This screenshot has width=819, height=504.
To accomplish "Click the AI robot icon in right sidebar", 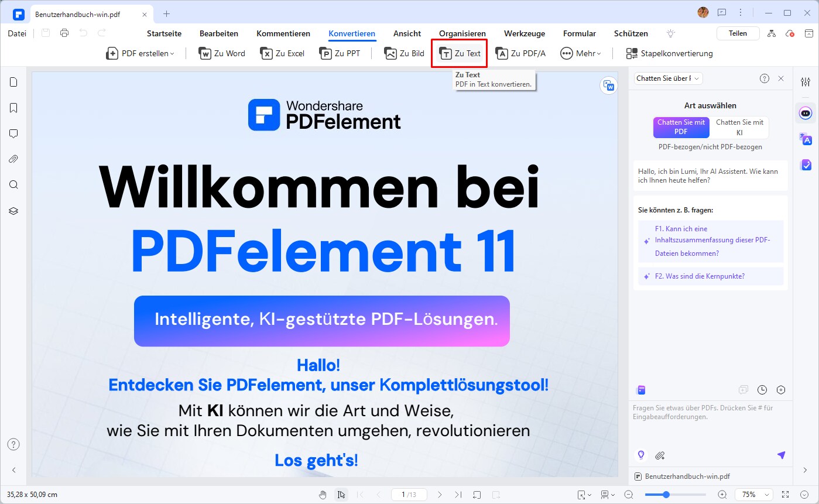I will pyautogui.click(x=806, y=112).
